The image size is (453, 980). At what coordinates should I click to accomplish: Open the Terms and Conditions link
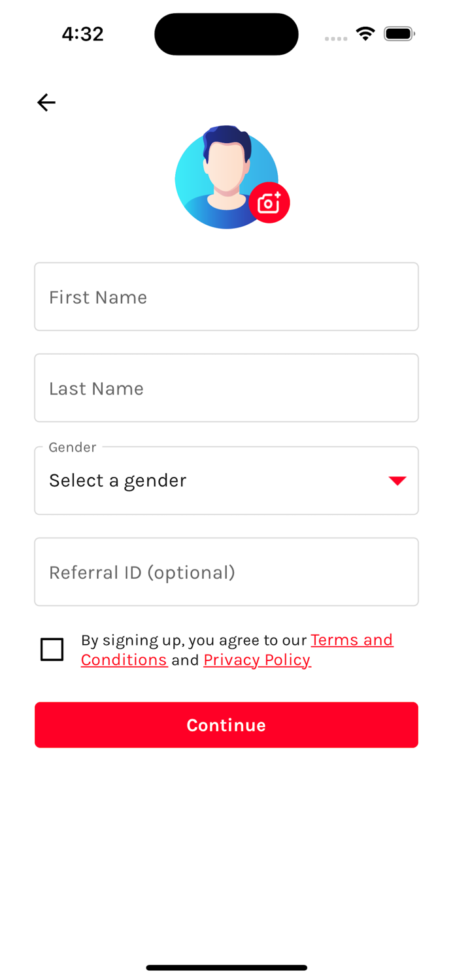tap(351, 640)
